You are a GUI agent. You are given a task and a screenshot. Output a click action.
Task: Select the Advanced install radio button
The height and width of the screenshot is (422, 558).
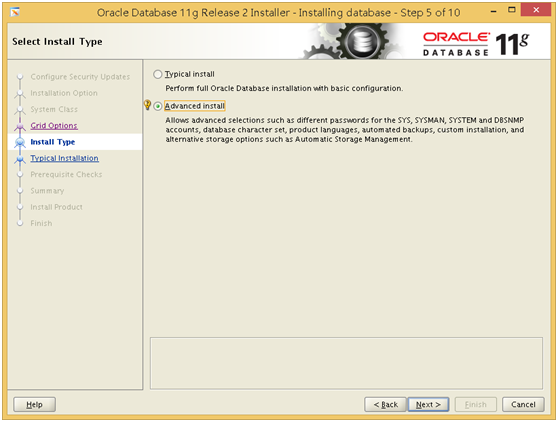click(158, 106)
